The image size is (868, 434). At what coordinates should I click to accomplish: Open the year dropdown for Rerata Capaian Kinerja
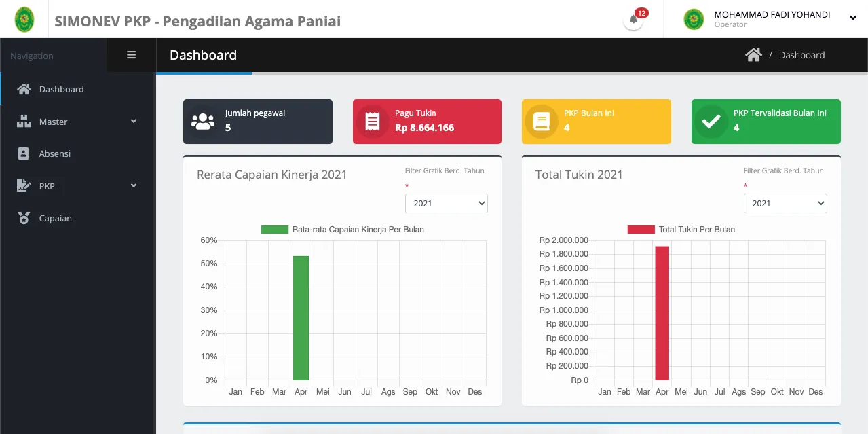point(447,203)
